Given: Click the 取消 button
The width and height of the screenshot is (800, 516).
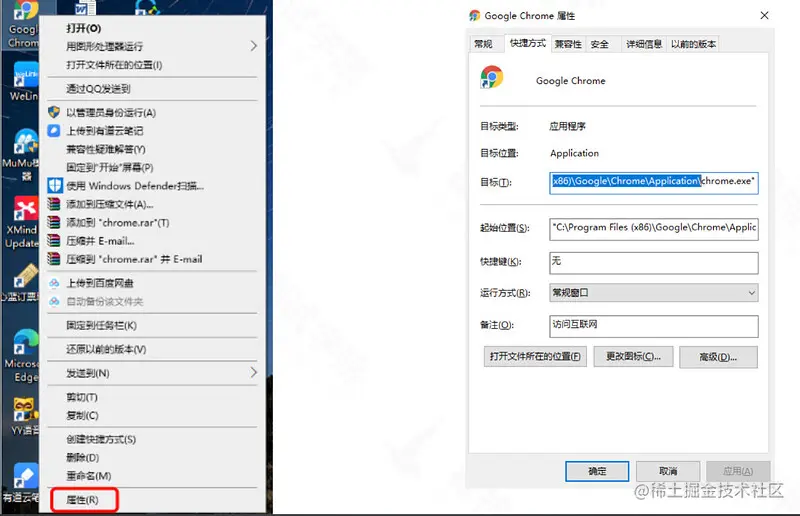Looking at the screenshot, I should (x=668, y=471).
